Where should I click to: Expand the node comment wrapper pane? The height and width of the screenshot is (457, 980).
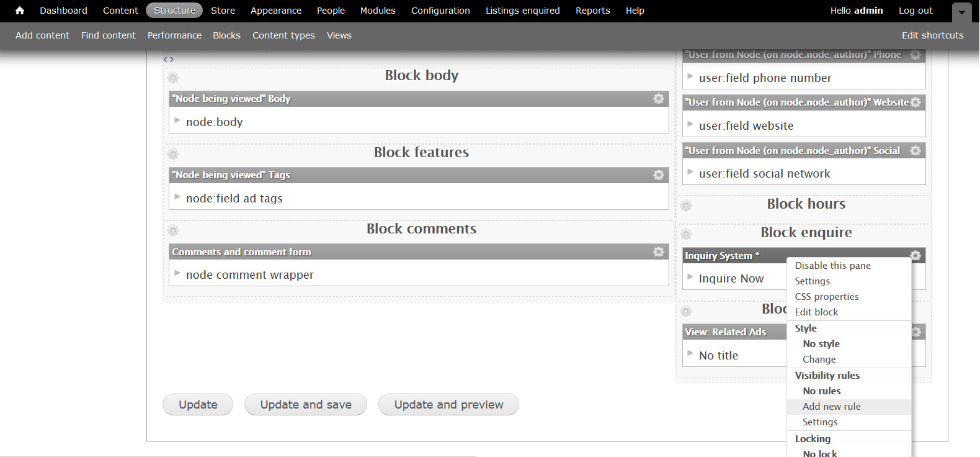[x=177, y=273]
